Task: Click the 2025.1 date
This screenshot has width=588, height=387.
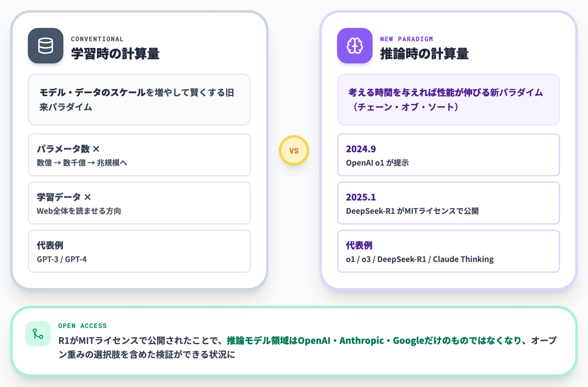Action: (361, 197)
